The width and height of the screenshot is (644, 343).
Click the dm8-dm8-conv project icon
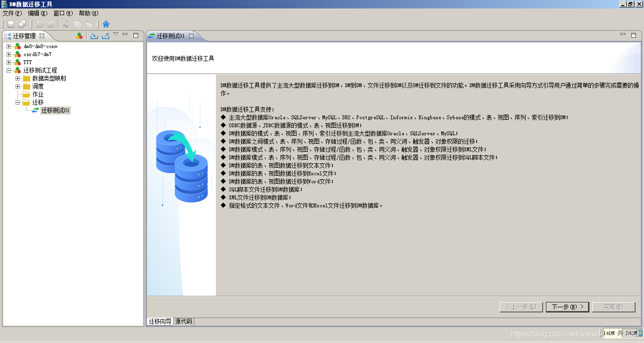click(x=17, y=47)
